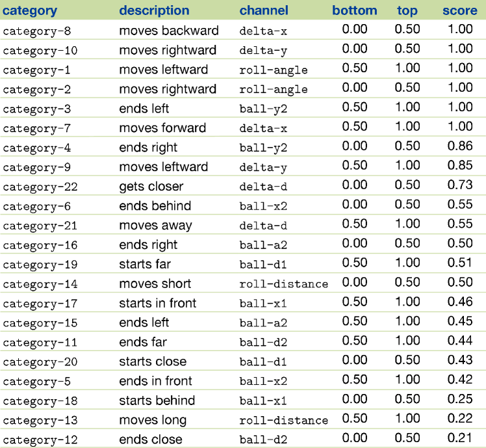Select the category-10 cell
This screenshot has width=486, height=448.
(x=40, y=51)
